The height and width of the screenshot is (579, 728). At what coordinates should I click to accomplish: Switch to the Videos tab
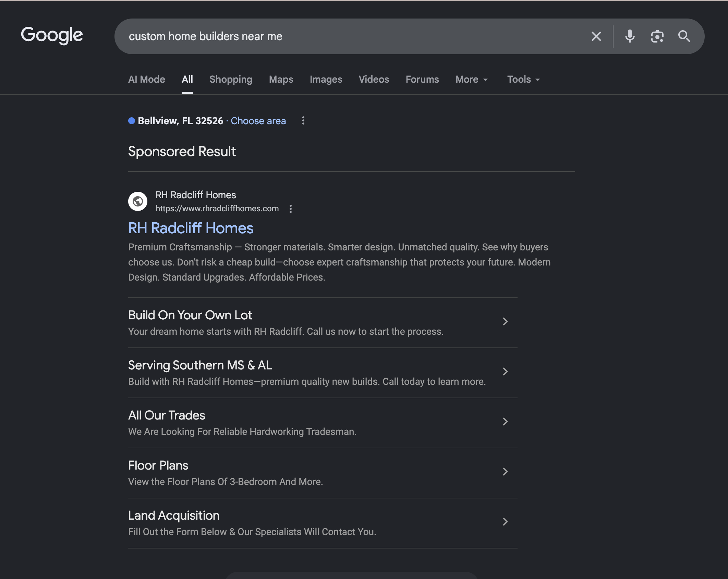coord(374,80)
